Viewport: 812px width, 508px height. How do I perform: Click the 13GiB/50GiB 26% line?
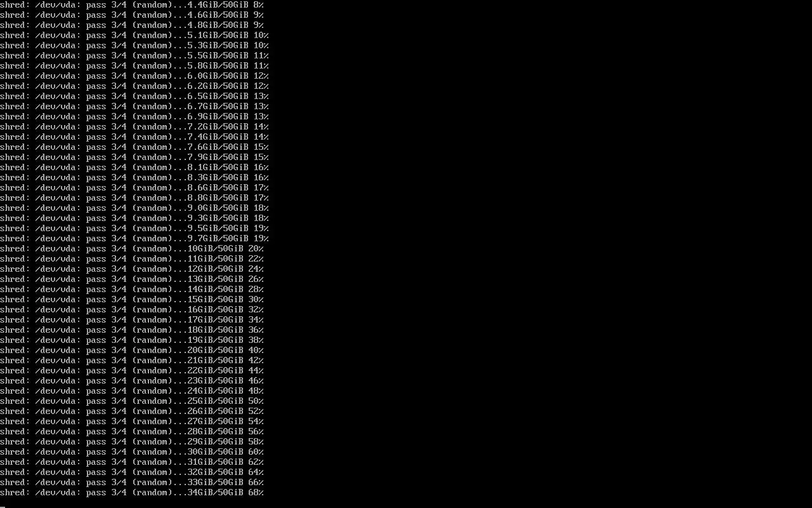(132, 279)
